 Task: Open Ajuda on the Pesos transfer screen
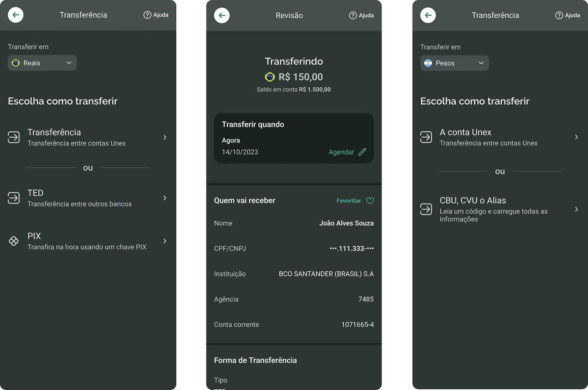568,15
